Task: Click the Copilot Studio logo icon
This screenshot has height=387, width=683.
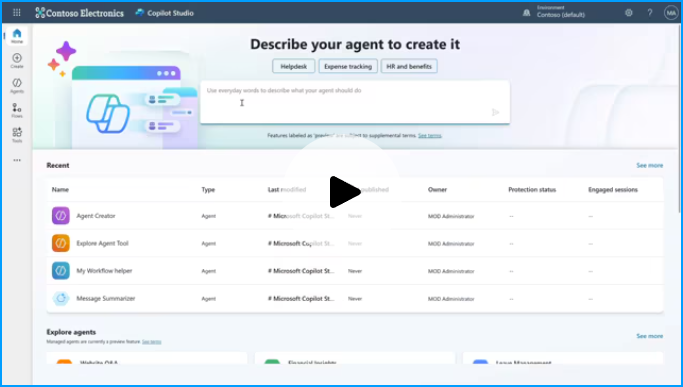Action: click(x=140, y=13)
